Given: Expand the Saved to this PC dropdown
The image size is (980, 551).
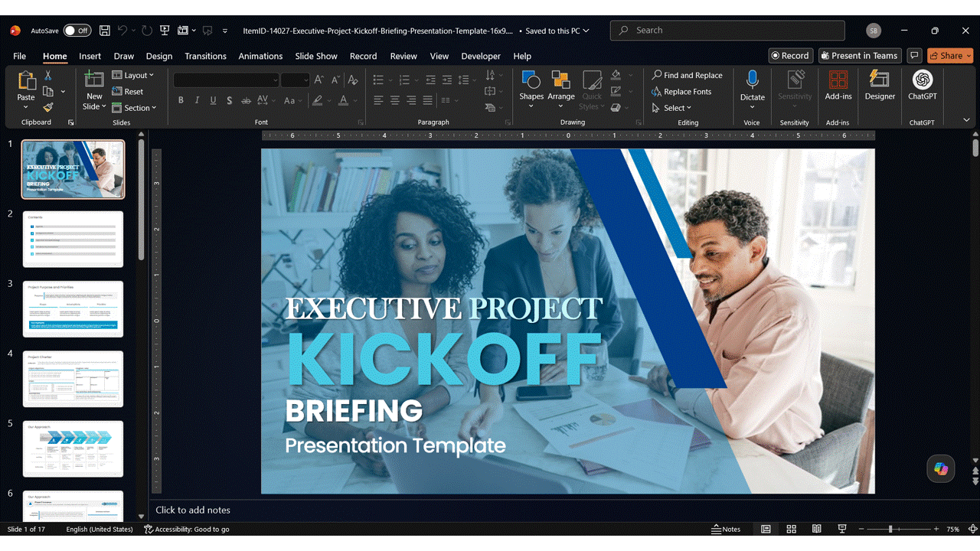Looking at the screenshot, I should (557, 31).
